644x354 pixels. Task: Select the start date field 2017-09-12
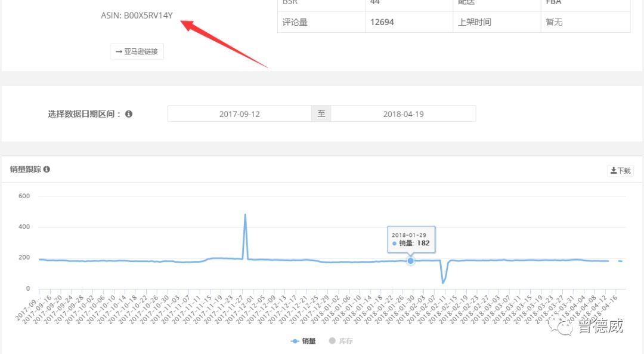coord(239,114)
